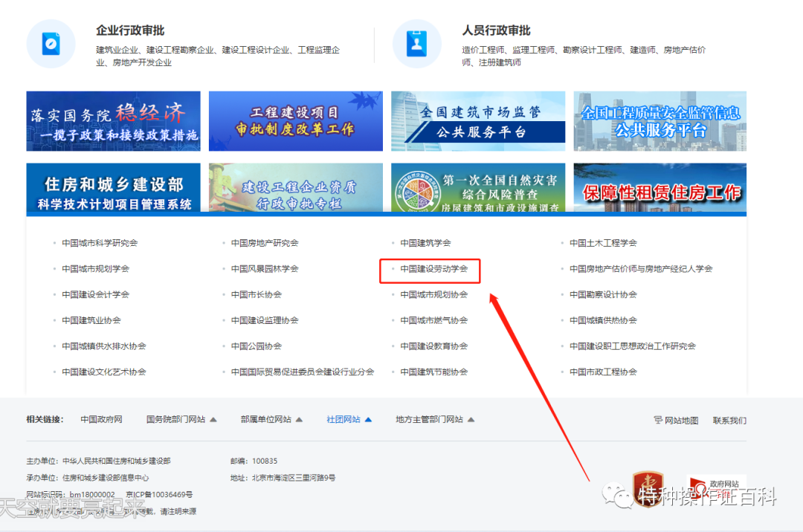Select 中国建设职工思想政治工作研究会
803x532 pixels.
point(633,346)
